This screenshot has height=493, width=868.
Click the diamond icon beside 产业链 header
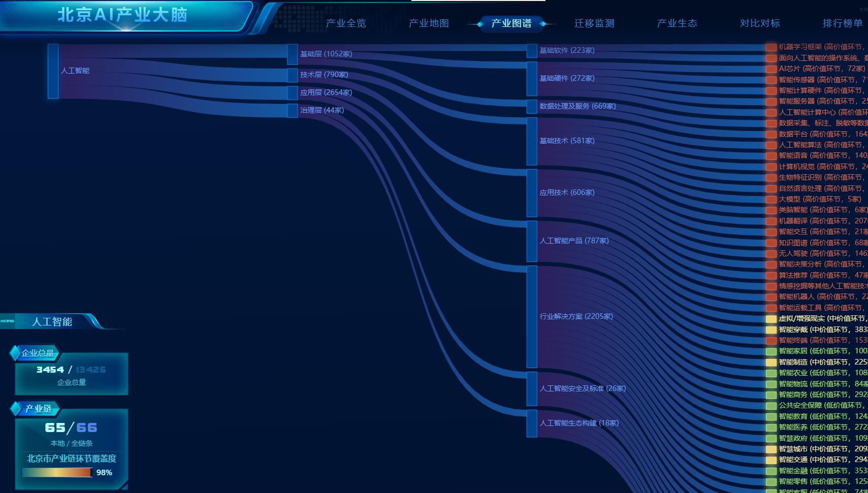click(16, 408)
